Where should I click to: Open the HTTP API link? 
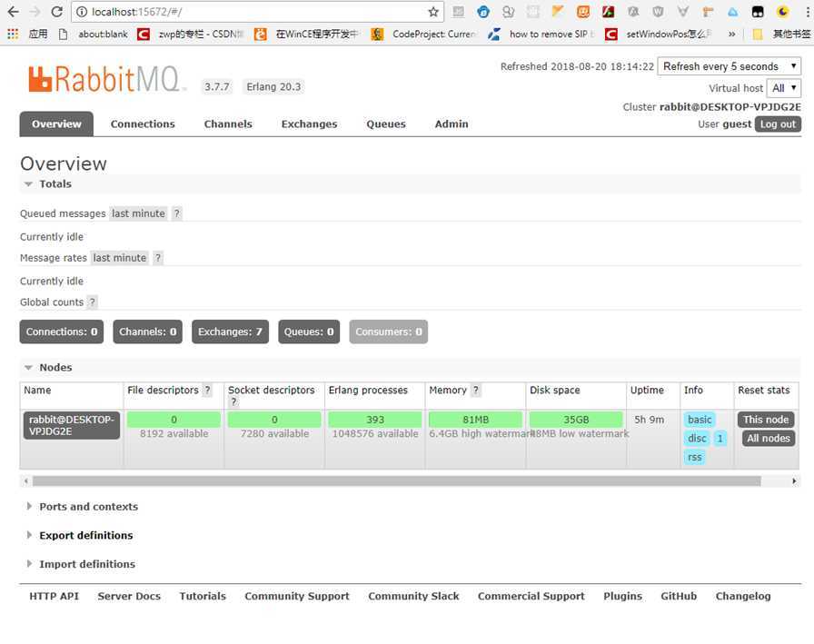click(x=54, y=596)
